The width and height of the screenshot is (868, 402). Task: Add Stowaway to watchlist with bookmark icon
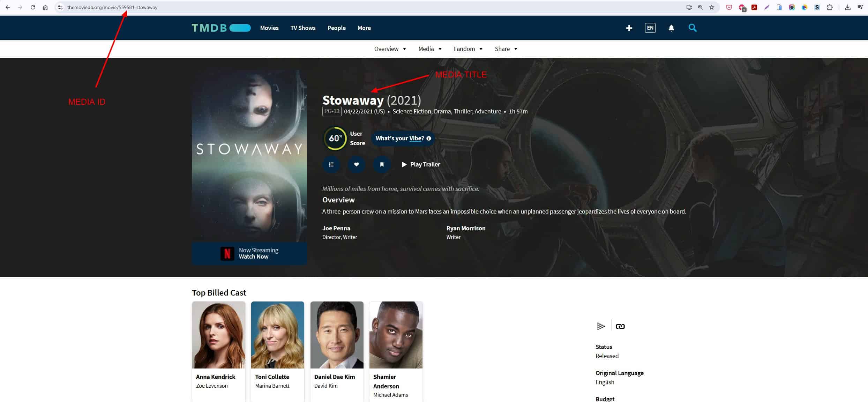pyautogui.click(x=382, y=164)
